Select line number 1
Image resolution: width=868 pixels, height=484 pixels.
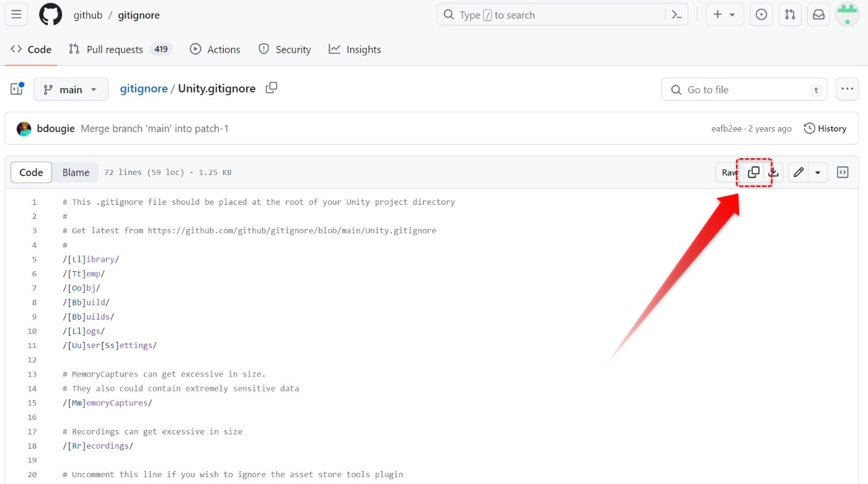click(34, 202)
